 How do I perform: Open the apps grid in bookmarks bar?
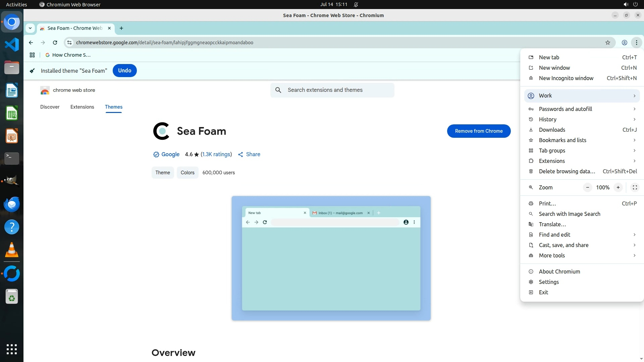point(32,55)
